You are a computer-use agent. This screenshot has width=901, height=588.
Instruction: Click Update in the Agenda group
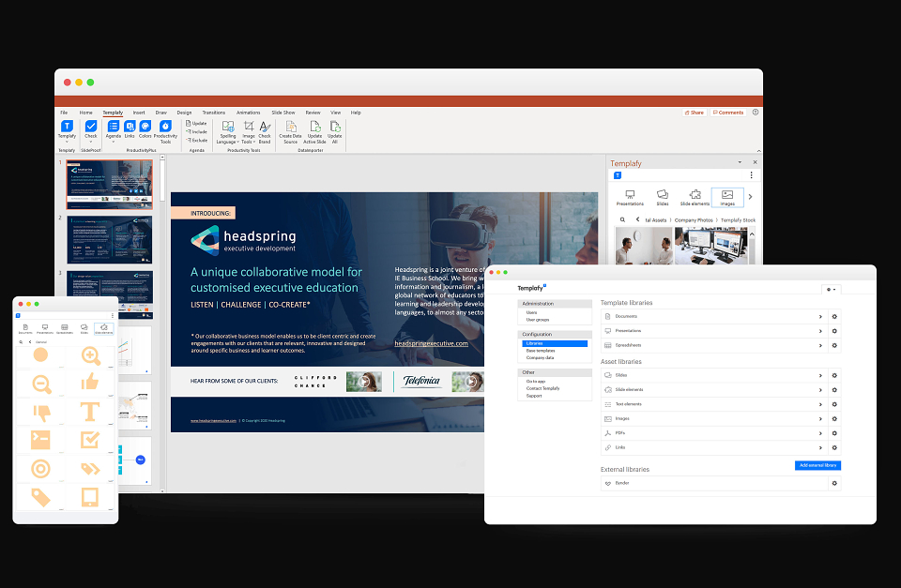(196, 124)
